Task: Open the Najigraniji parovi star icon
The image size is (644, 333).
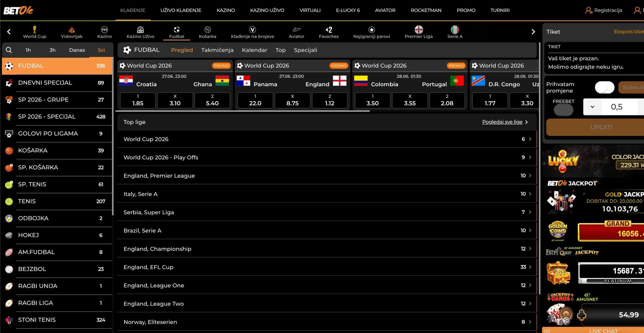Action: tap(372, 29)
